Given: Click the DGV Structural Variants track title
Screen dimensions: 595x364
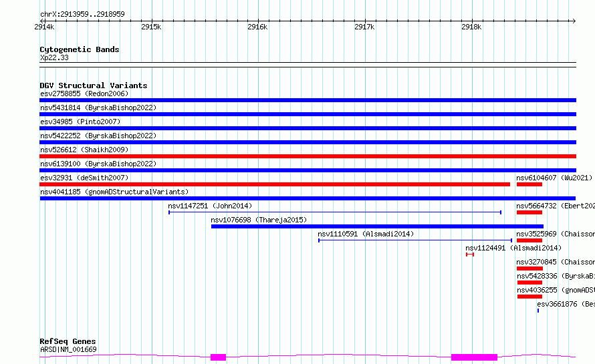Looking at the screenshot, I should click(x=94, y=85).
